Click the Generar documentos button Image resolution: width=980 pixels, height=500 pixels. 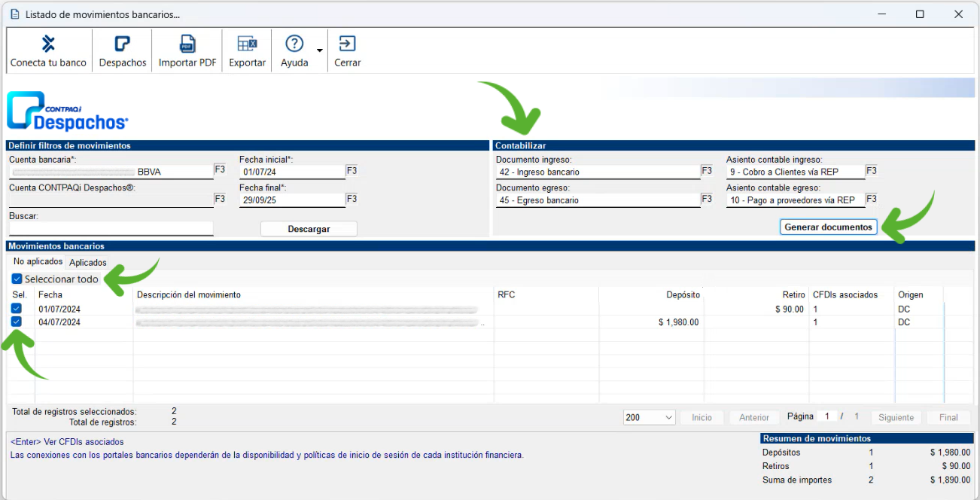[828, 227]
